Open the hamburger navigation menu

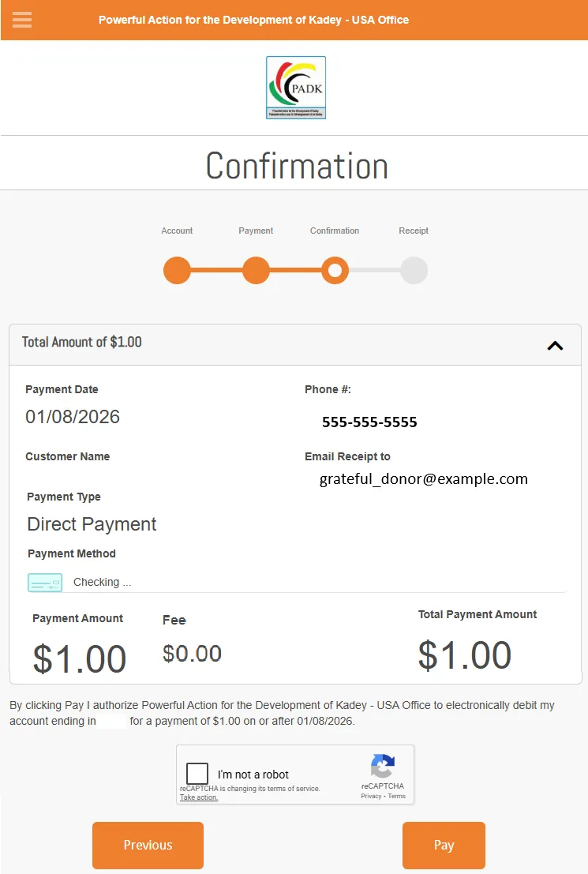(x=21, y=20)
